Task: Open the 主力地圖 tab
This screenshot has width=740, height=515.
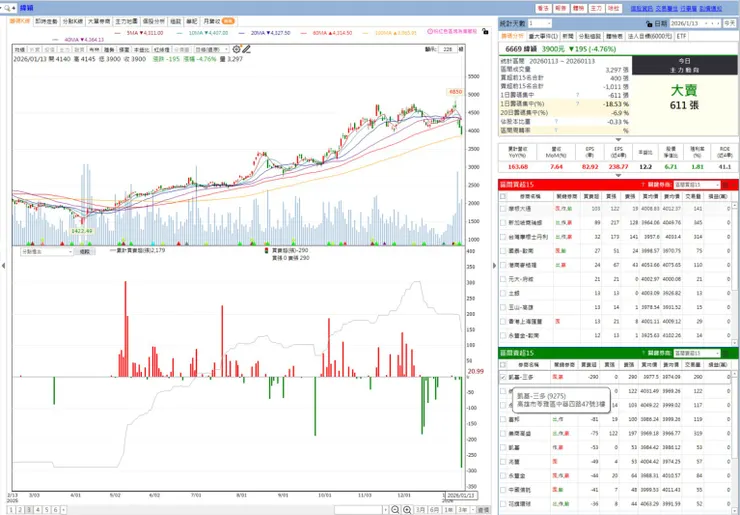Action: [126, 21]
